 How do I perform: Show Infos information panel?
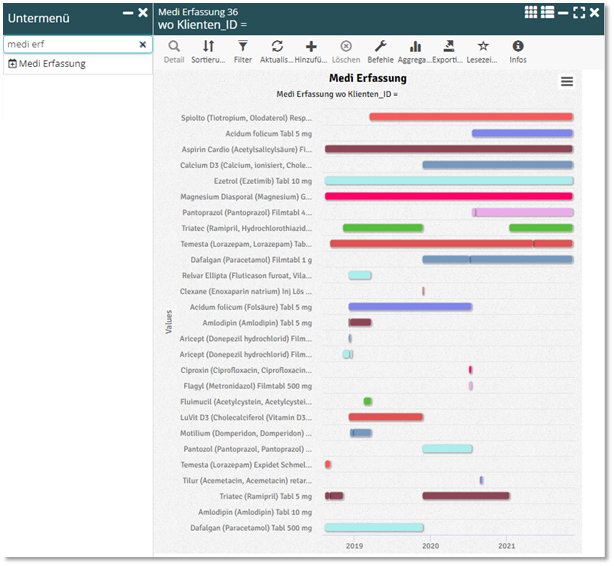tap(518, 47)
